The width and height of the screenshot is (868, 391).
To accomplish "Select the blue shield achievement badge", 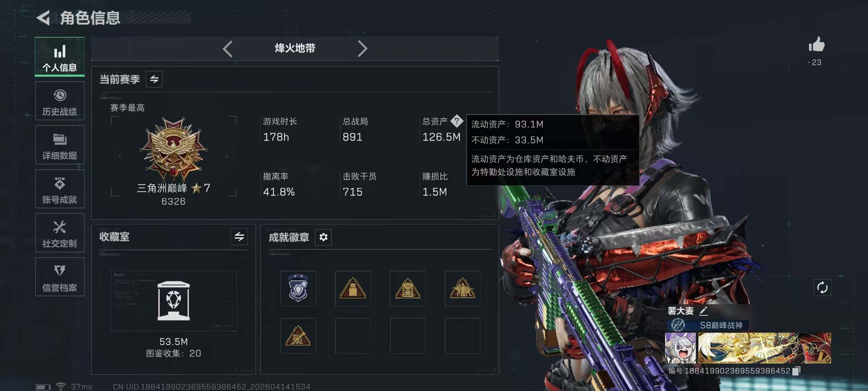I will click(298, 289).
